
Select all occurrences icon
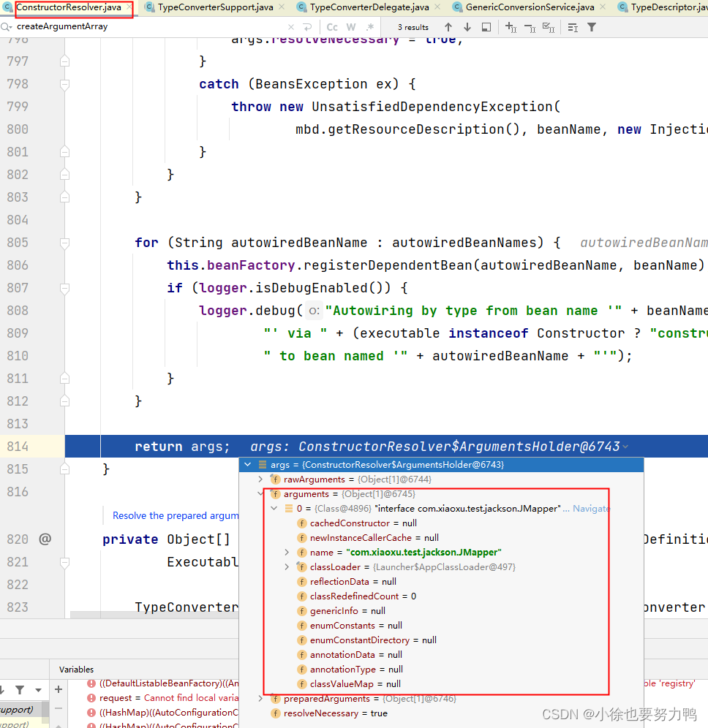point(549,27)
